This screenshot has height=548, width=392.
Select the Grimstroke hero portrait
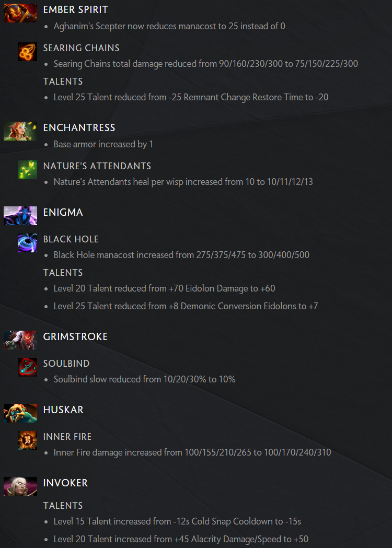20,340
